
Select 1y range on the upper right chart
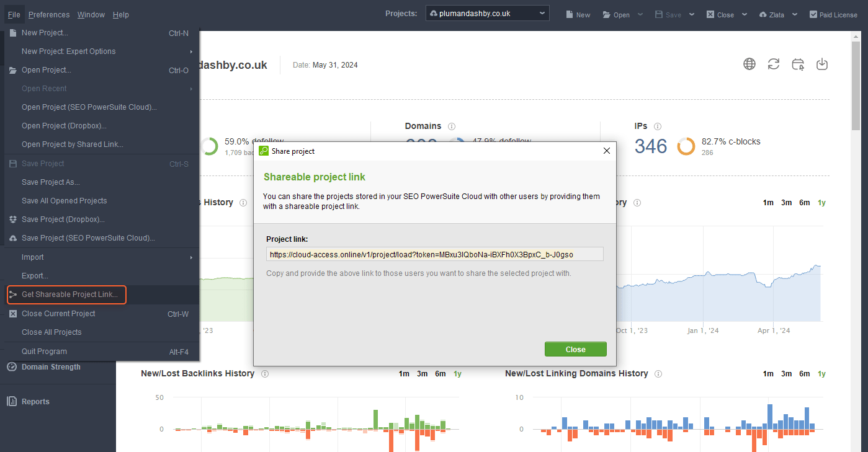click(x=822, y=203)
